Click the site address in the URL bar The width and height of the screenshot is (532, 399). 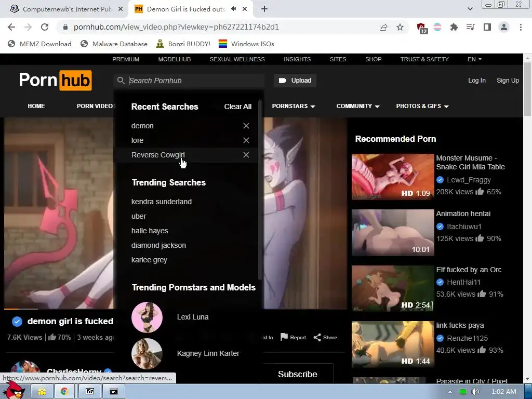tap(176, 27)
